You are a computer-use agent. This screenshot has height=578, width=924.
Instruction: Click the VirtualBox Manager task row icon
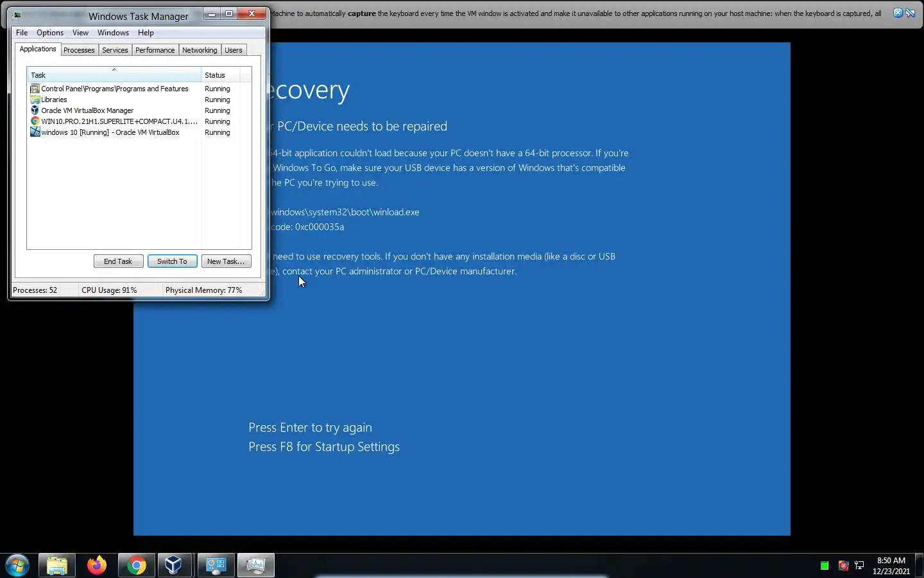pos(35,110)
